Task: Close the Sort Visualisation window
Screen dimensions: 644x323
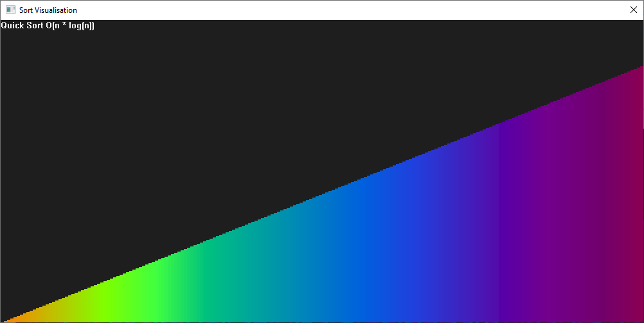Action: (632, 10)
